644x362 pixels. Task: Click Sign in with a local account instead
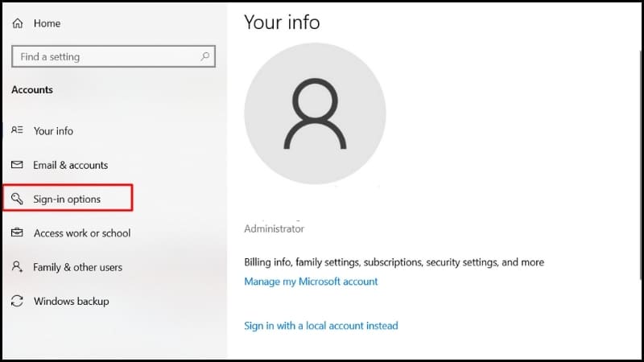click(x=320, y=326)
